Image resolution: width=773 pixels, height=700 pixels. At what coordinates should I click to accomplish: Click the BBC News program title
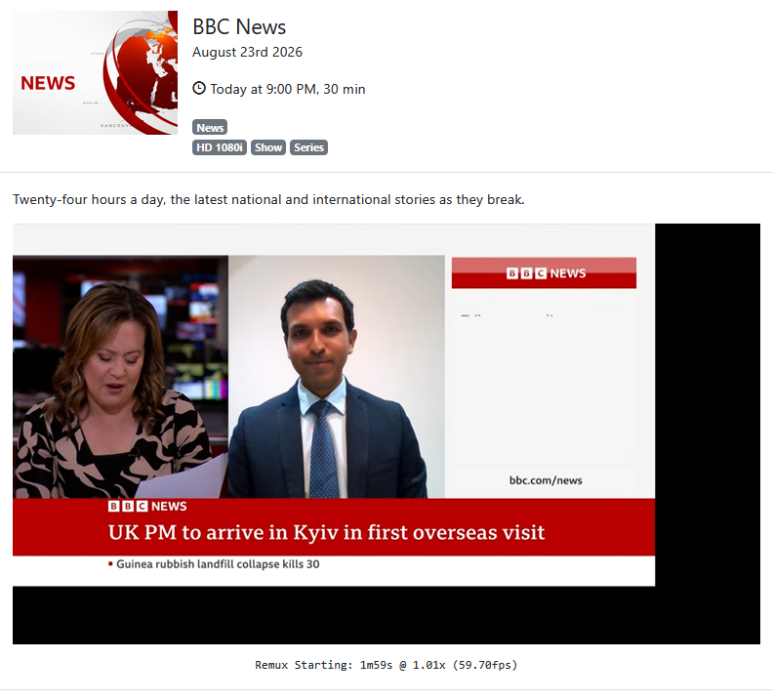pos(239,27)
